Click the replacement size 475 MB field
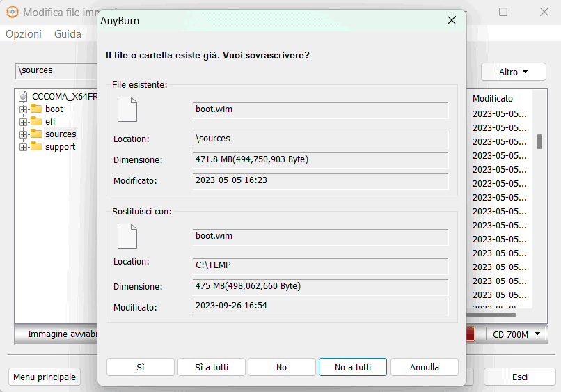The height and width of the screenshot is (392, 561). point(320,287)
